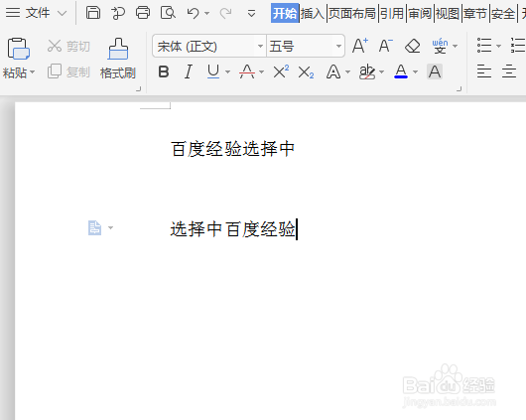The width and height of the screenshot is (526, 420).
Task: Switch to the 引用 tab
Action: pyautogui.click(x=391, y=14)
